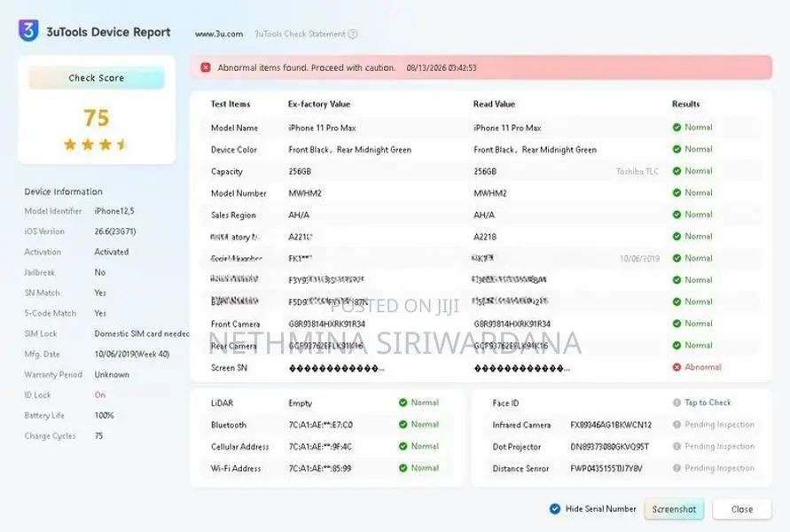Click the Check Statement help question icon
The height and width of the screenshot is (532, 790).
click(x=353, y=35)
